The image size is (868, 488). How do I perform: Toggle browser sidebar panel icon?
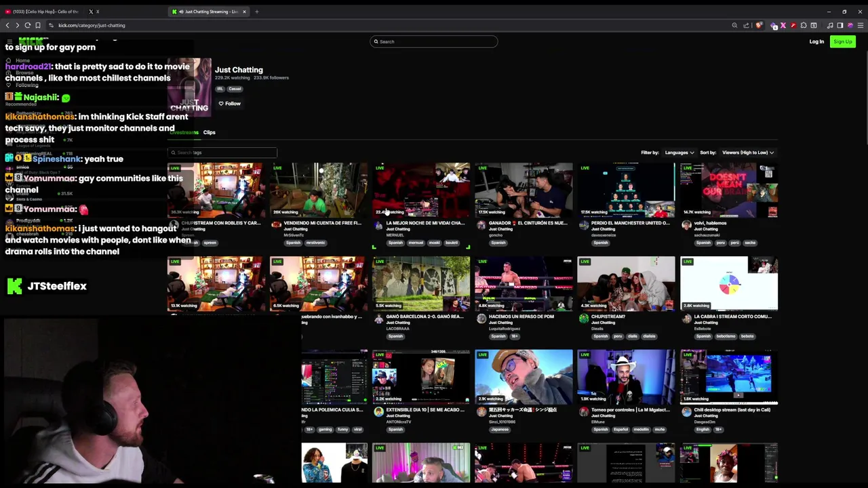(840, 25)
